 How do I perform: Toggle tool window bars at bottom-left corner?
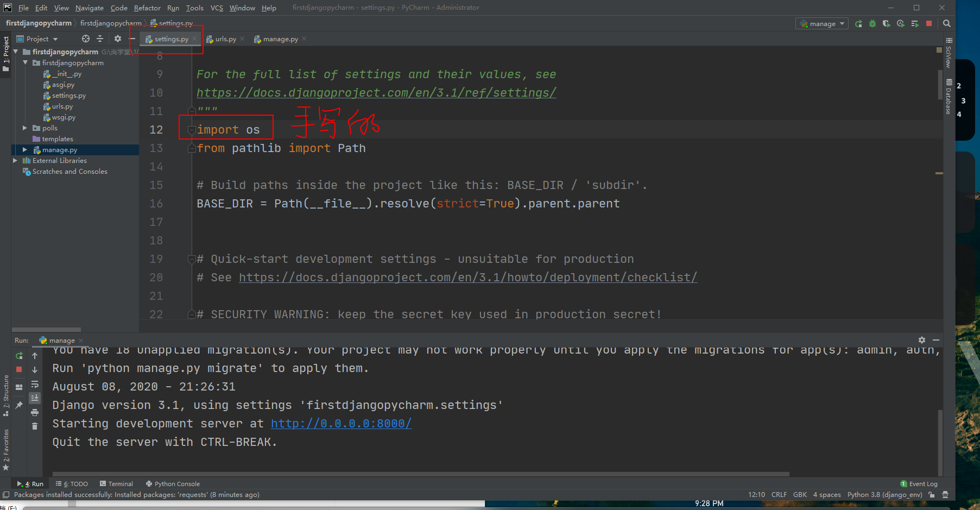click(6, 495)
